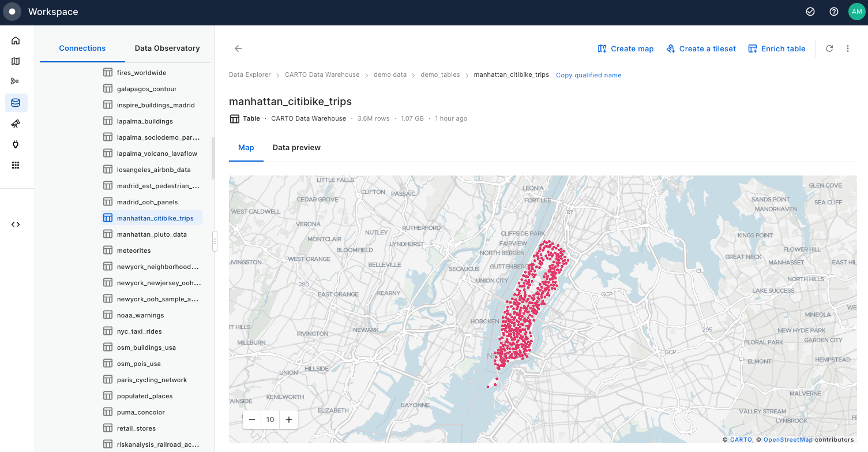
Task: Click the panel collapse handle
Action: pyautogui.click(x=215, y=241)
